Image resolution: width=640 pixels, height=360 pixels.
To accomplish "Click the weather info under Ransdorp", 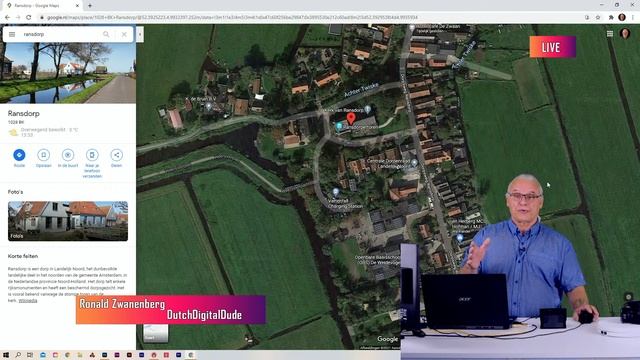I will [44, 132].
